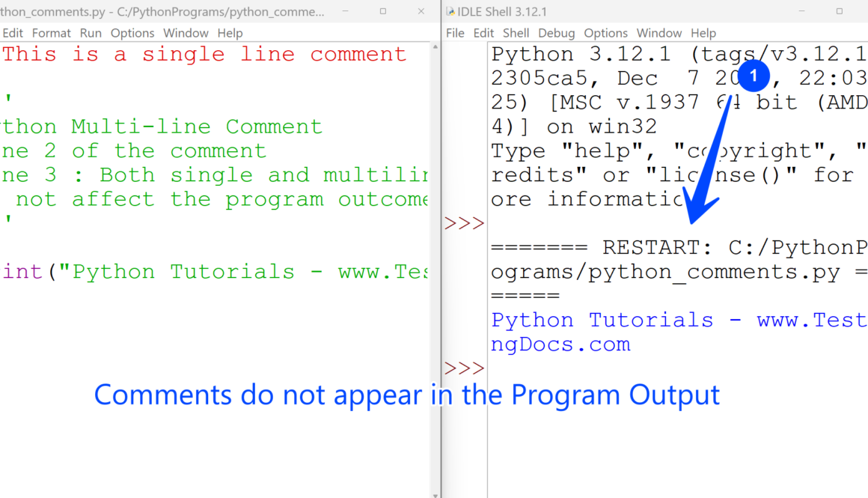This screenshot has width=868, height=498.
Task: Maximize the python_comments.py editor window
Action: [x=383, y=12]
